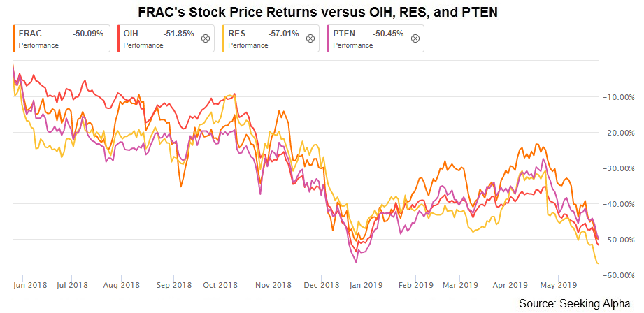Click the chart title heading
The height and width of the screenshot is (313, 644).
[x=317, y=13]
